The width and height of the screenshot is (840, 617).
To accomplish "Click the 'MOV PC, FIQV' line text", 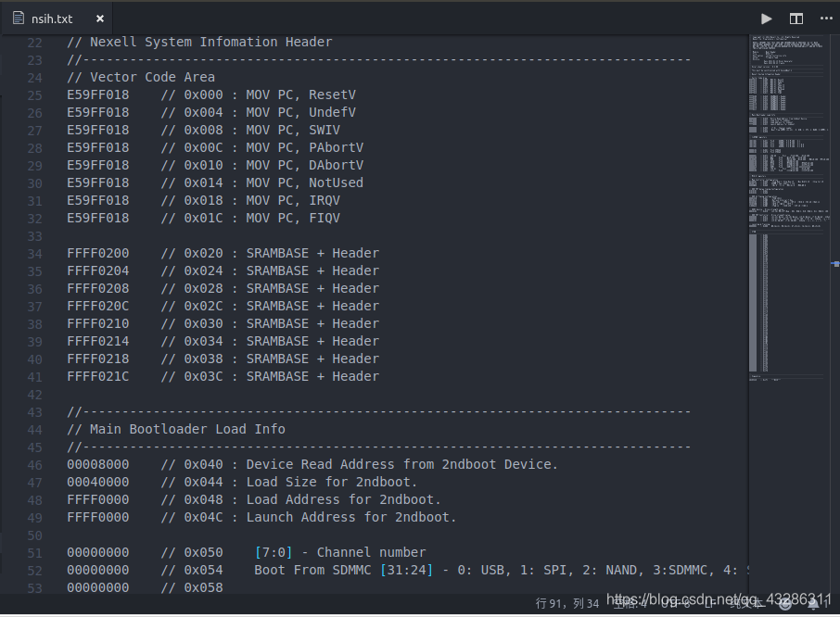I will pyautogui.click(x=293, y=219).
